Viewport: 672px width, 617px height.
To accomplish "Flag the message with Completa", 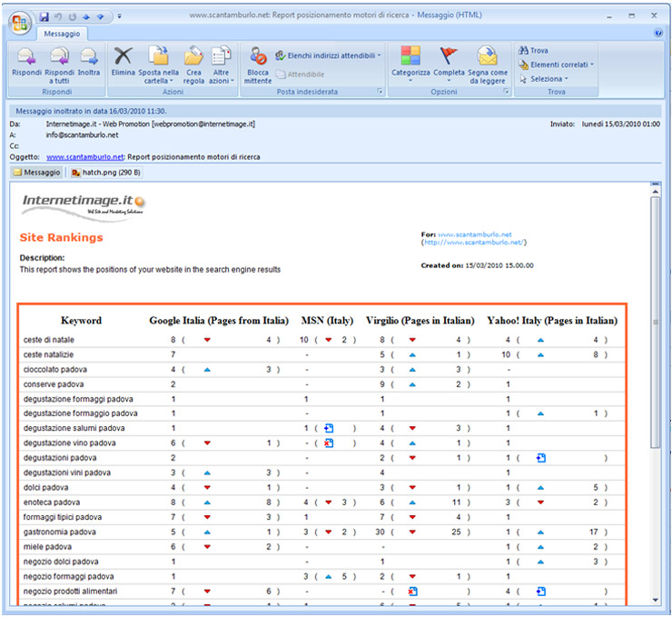I will pos(449,65).
